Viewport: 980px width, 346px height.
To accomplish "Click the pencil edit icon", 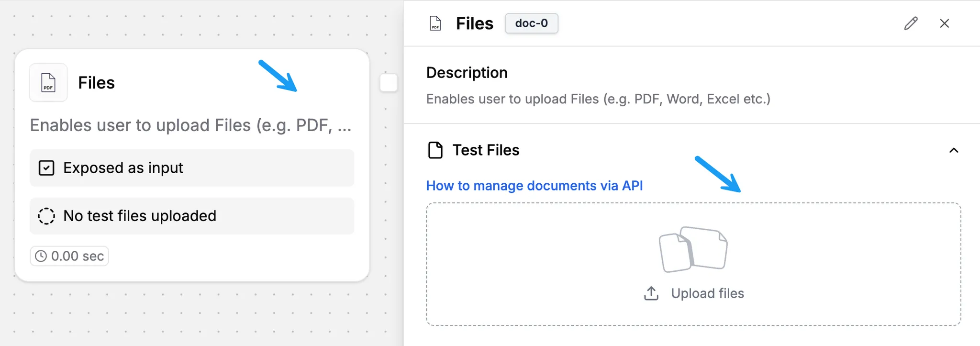I will [x=911, y=23].
